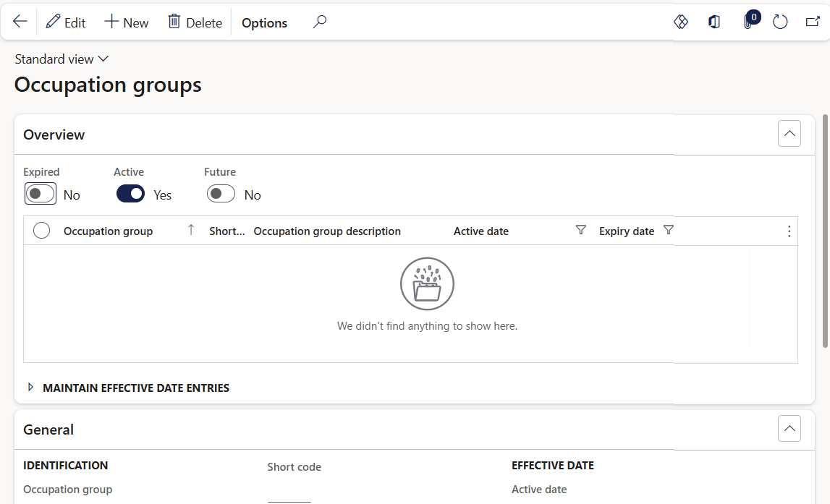Open form in new window icon
This screenshot has width=830, height=504.
[813, 22]
